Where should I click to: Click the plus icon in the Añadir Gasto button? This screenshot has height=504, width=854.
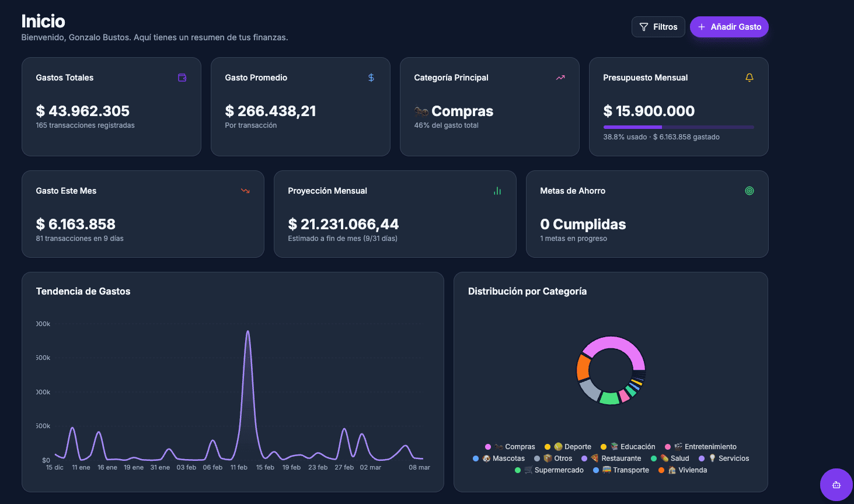(700, 27)
